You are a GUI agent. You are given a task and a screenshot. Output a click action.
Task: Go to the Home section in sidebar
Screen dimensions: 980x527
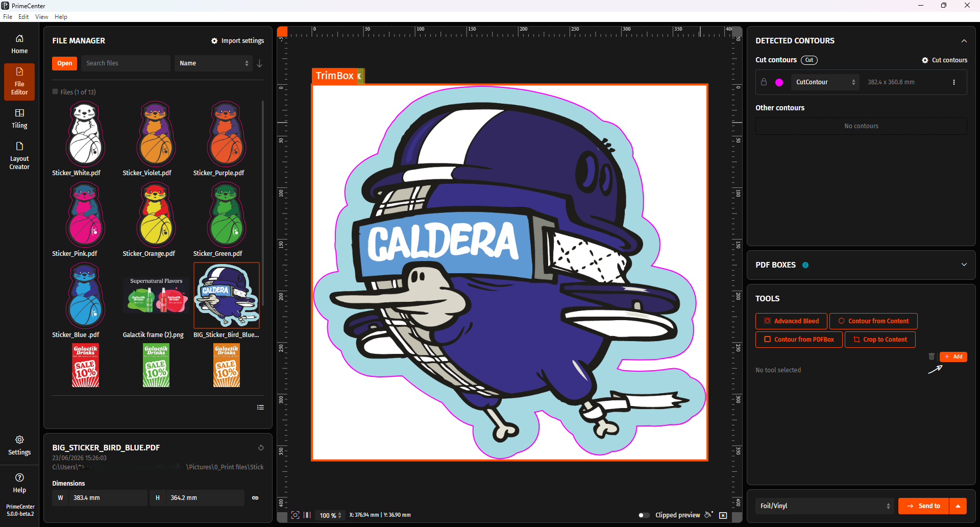click(x=19, y=44)
